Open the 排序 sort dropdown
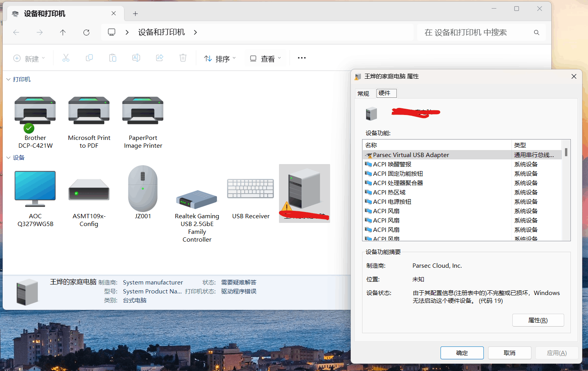The width and height of the screenshot is (588, 371). pyautogui.click(x=220, y=58)
